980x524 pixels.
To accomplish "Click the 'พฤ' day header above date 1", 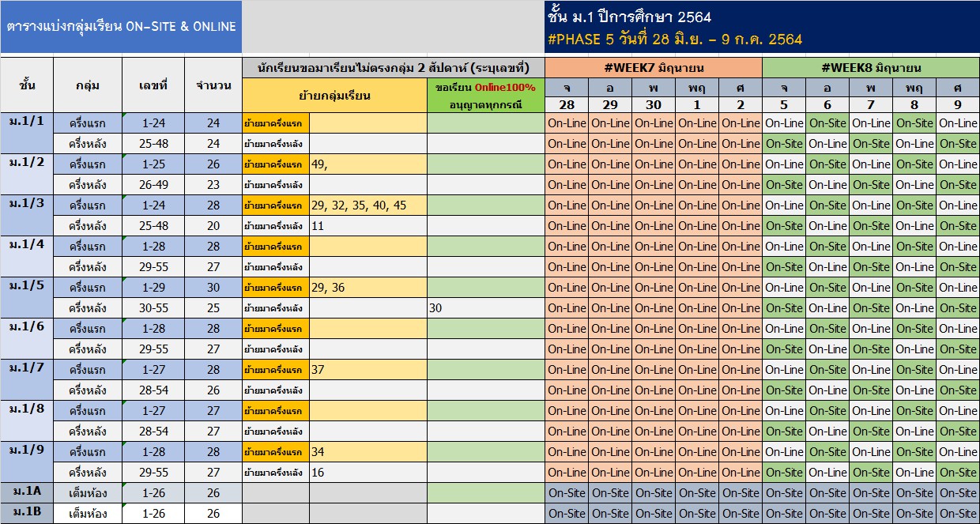I will [697, 88].
